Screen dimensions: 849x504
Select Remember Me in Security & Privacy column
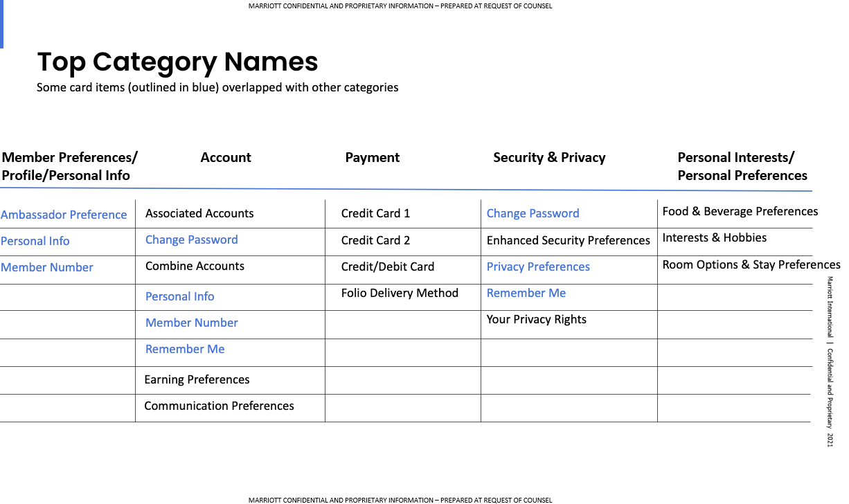[x=526, y=294]
